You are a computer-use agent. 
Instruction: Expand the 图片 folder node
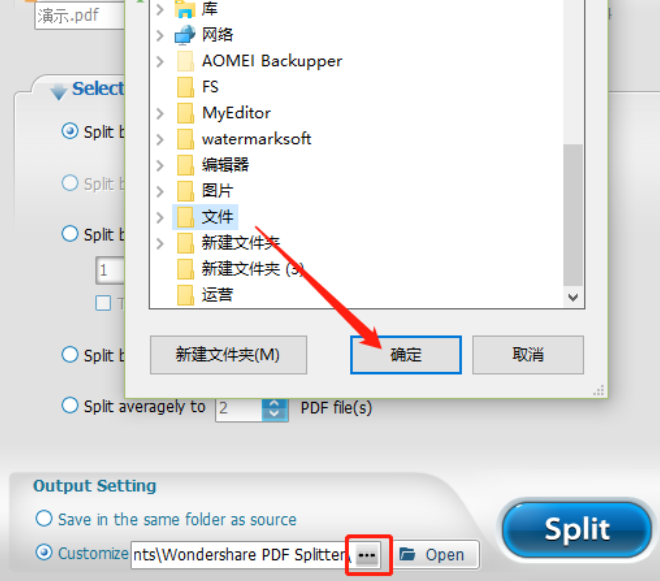click(x=160, y=191)
